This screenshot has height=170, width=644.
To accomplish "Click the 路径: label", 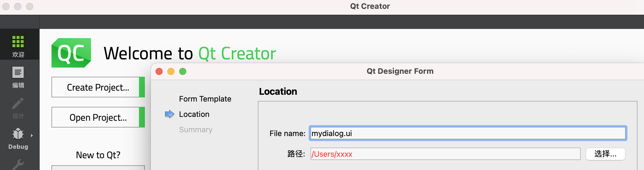I will click(296, 154).
